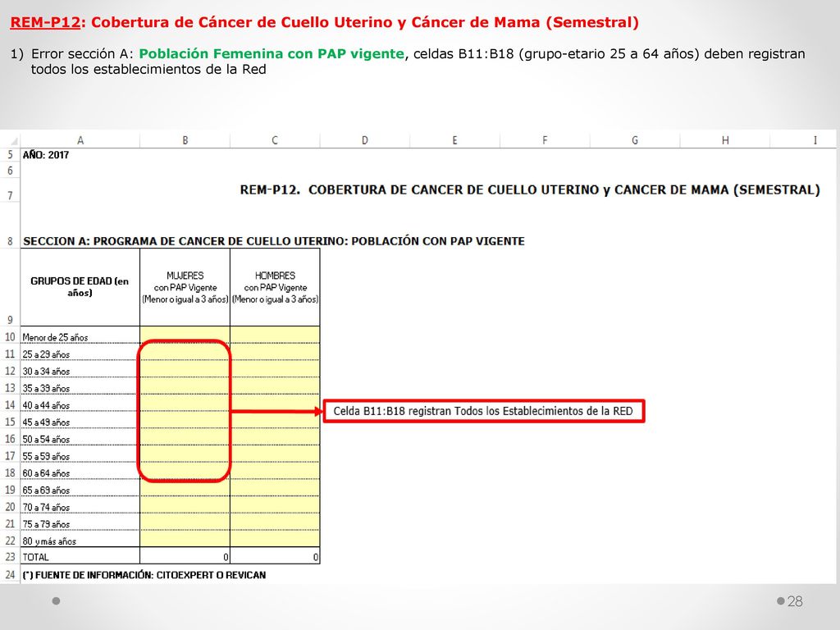Click the Hombres TOTAL cell showing 0
Screen dimensions: 840x630
[275, 556]
